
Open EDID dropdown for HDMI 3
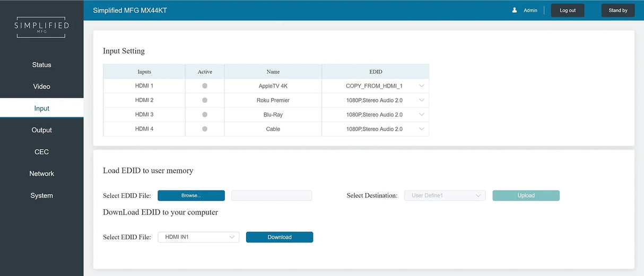(422, 115)
